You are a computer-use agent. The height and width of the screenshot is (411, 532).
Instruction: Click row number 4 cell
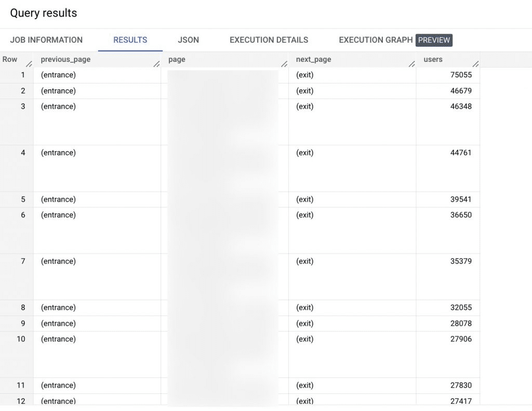coord(17,168)
